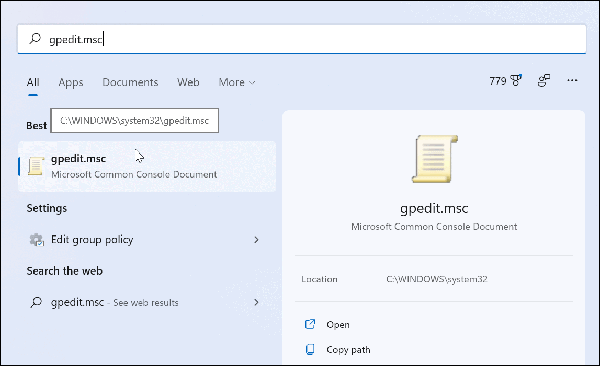This screenshot has height=366, width=600.
Task: Click the Settings section heading
Action: pyautogui.click(x=47, y=208)
